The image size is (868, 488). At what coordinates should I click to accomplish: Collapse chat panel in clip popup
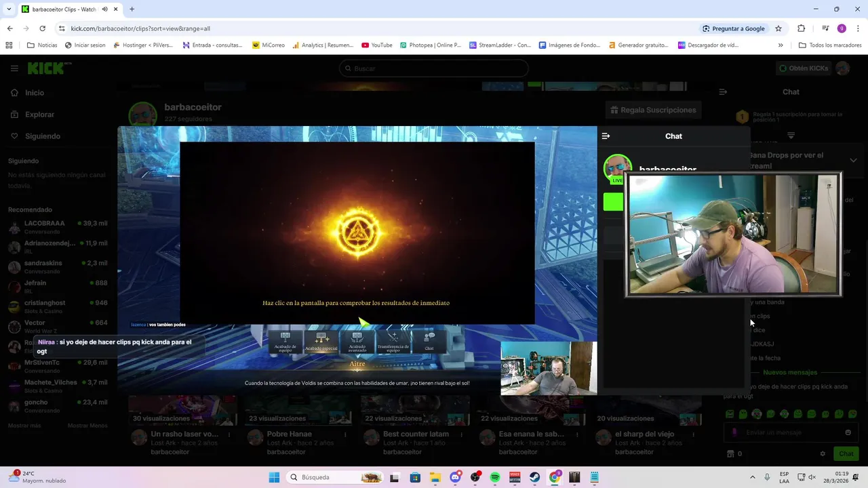pos(606,136)
